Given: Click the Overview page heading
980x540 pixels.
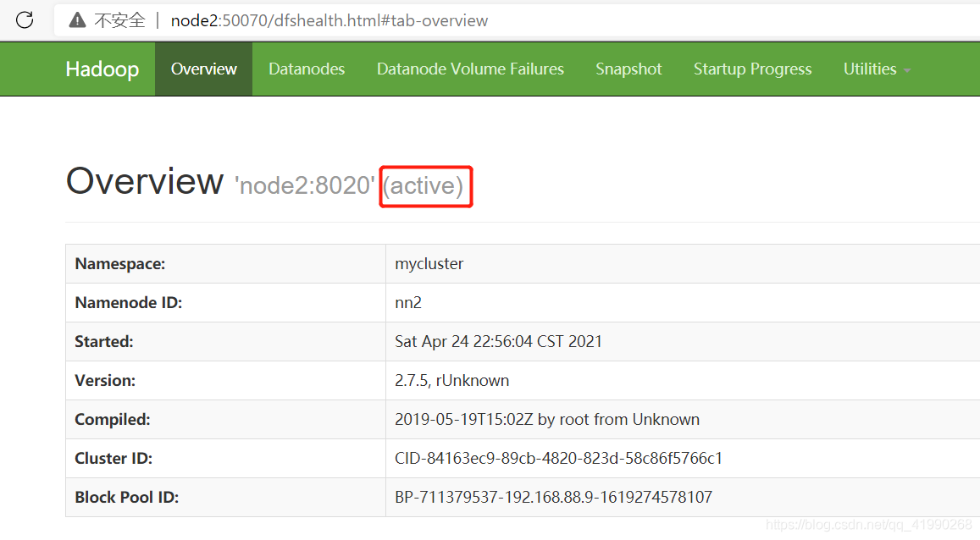Looking at the screenshot, I should click(x=144, y=182).
